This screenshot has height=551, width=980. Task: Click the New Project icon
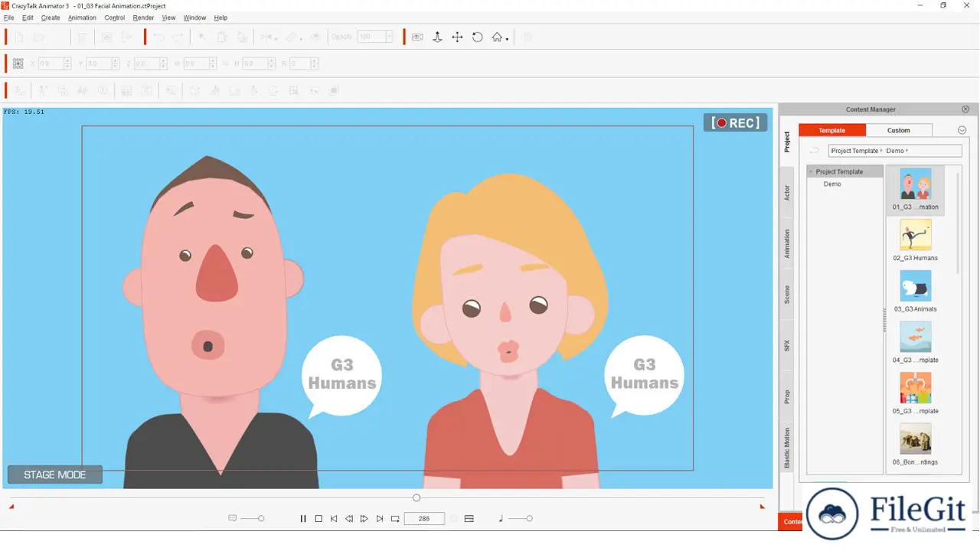click(x=19, y=37)
